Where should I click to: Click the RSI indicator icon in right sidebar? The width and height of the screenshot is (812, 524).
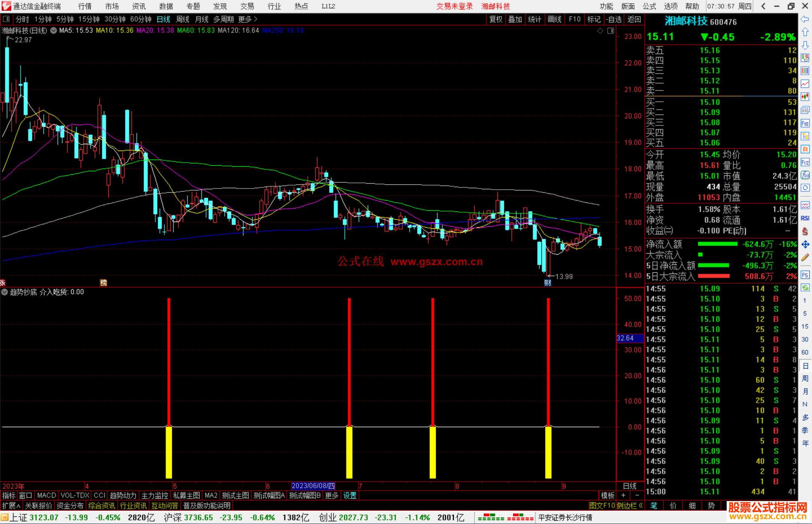[805, 218]
